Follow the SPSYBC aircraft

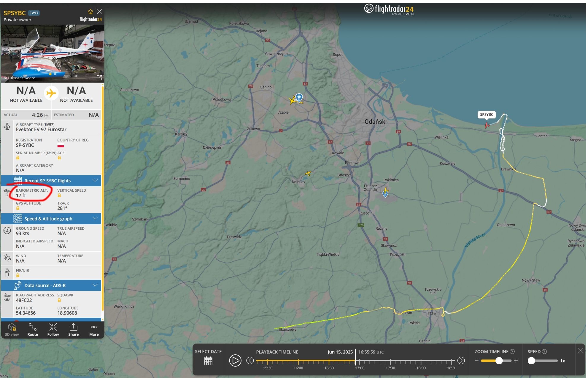53,330
